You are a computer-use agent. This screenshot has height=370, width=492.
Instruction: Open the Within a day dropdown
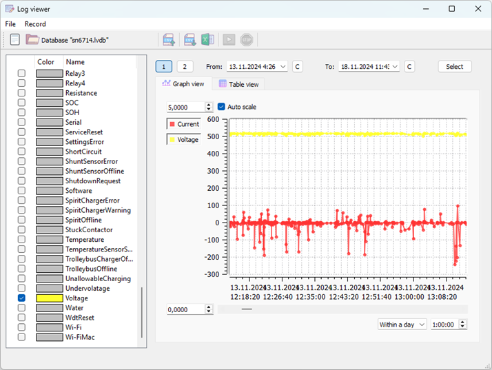[402, 324]
